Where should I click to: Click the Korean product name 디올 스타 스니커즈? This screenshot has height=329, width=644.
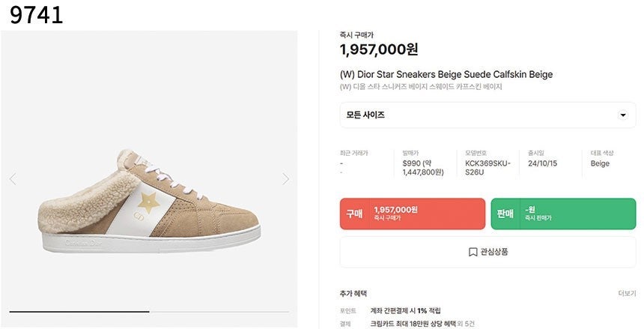420,87
